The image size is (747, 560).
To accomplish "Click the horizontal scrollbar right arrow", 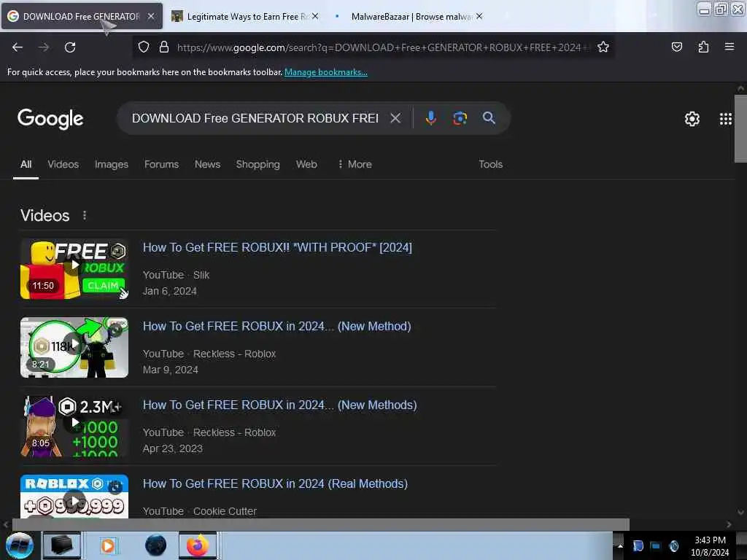I will coord(729,524).
